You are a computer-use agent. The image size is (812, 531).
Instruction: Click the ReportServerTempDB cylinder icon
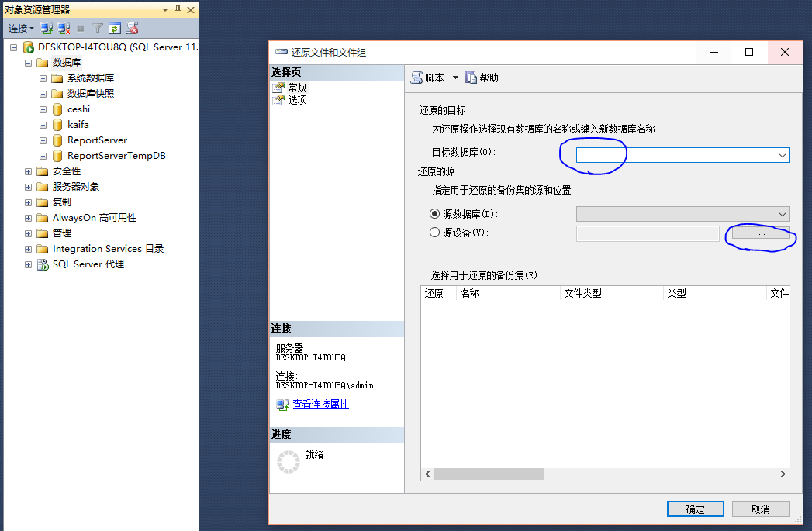(x=57, y=157)
